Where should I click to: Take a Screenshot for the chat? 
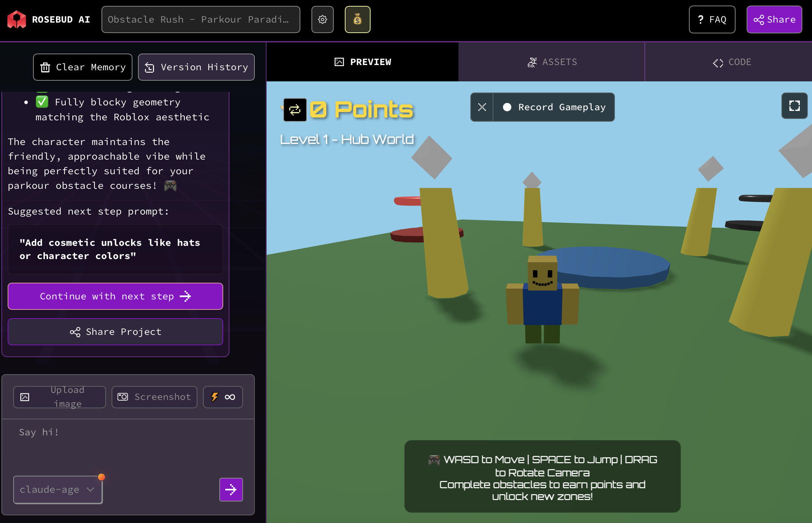click(x=154, y=397)
